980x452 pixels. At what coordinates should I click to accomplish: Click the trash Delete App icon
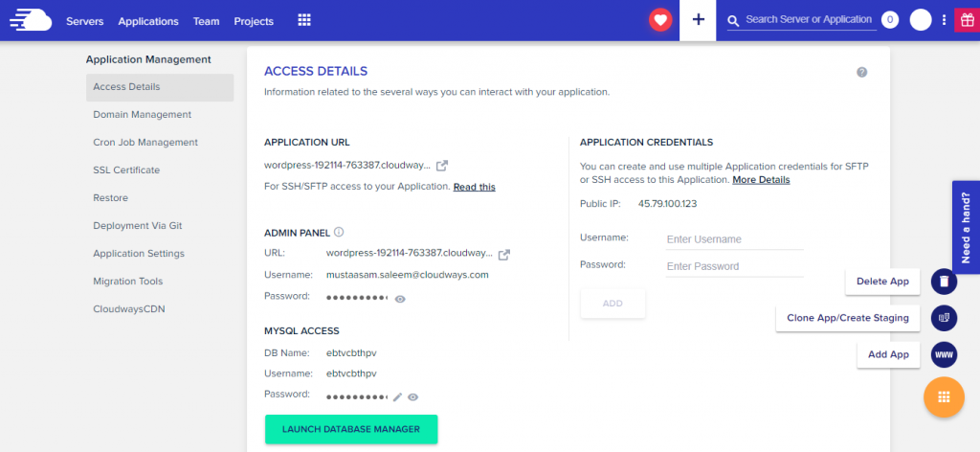click(944, 282)
